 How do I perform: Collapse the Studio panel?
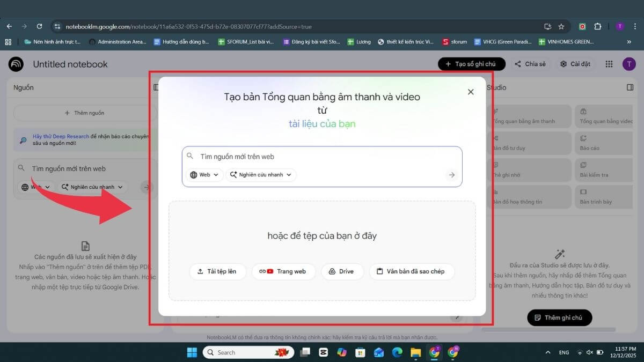[x=629, y=87]
